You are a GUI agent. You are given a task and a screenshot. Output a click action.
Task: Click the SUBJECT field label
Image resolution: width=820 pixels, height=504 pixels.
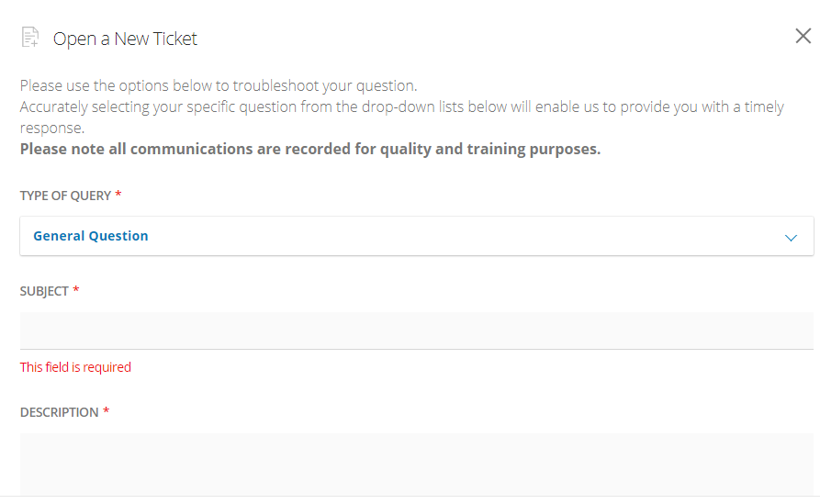[x=44, y=291]
